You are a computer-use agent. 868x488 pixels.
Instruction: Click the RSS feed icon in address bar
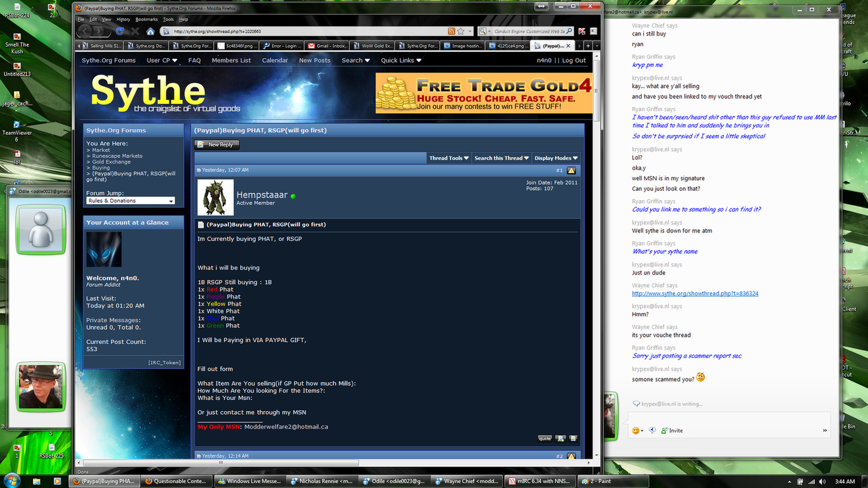(x=451, y=31)
